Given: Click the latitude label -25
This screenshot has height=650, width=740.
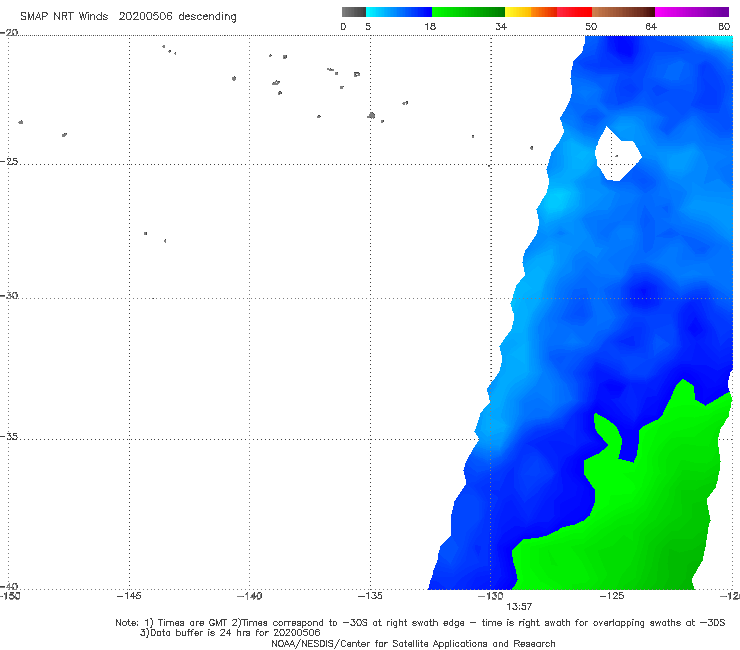Looking at the screenshot, I should coord(9,161).
